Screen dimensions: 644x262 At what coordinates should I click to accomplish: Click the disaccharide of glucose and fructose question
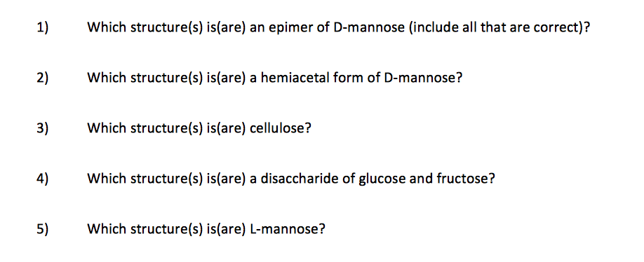291,179
